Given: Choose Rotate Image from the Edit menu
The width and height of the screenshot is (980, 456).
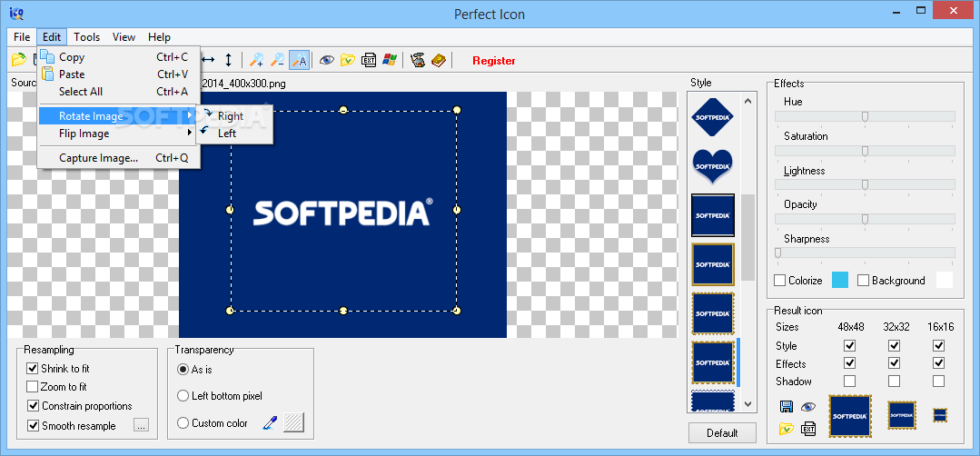Looking at the screenshot, I should (118, 116).
